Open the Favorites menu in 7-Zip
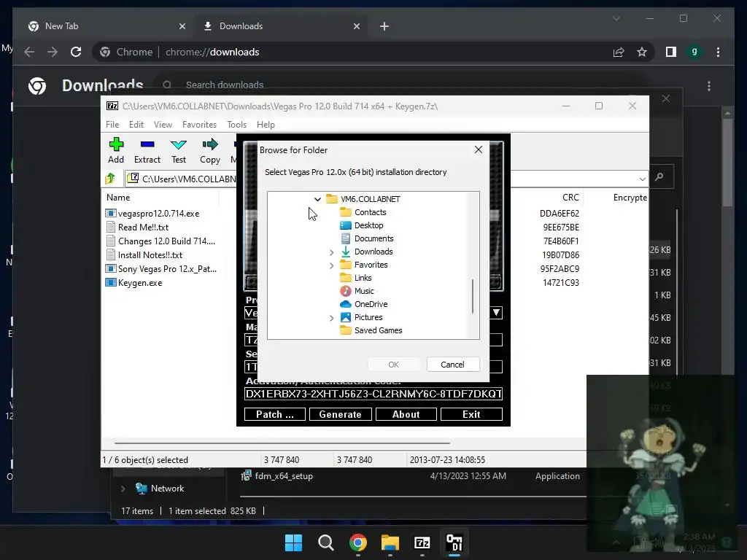Viewport: 747px width, 560px height. (199, 124)
